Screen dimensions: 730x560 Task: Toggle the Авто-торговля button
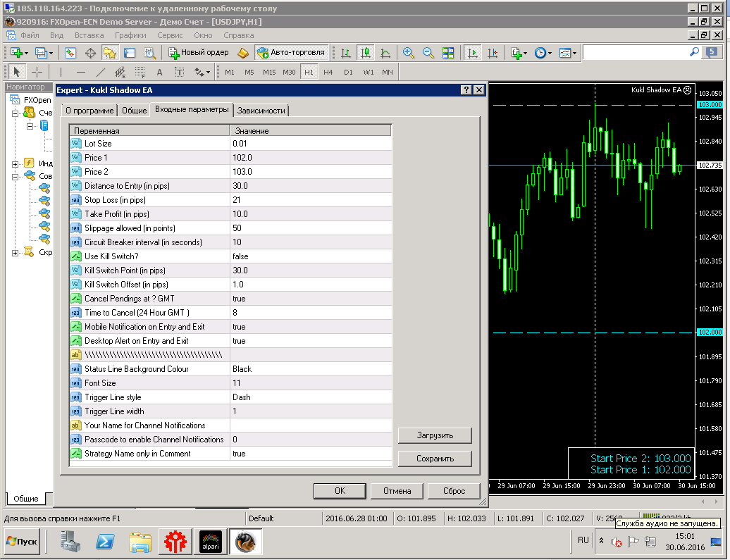pos(292,53)
